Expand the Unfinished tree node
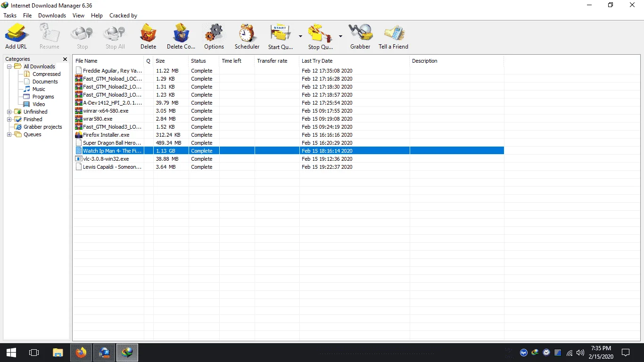The height and width of the screenshot is (362, 644). [9, 112]
